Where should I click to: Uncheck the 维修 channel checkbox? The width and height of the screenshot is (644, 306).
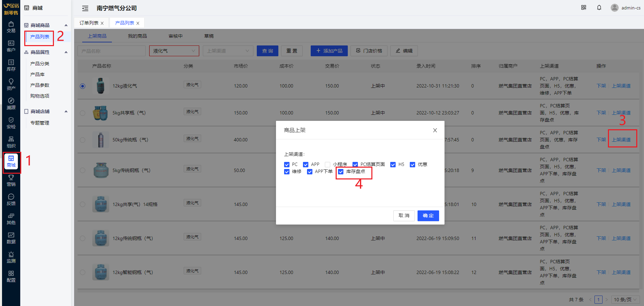pyautogui.click(x=287, y=172)
